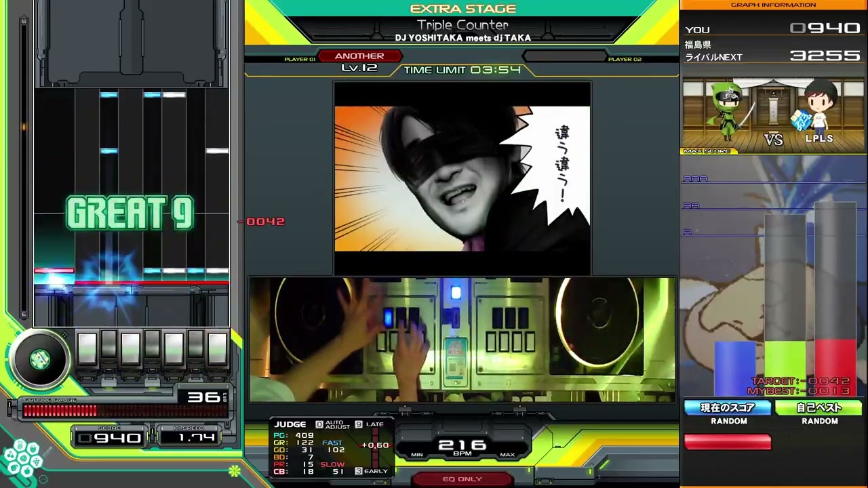868x488 pixels.
Task: Click the GR count 122
Action: click(304, 443)
